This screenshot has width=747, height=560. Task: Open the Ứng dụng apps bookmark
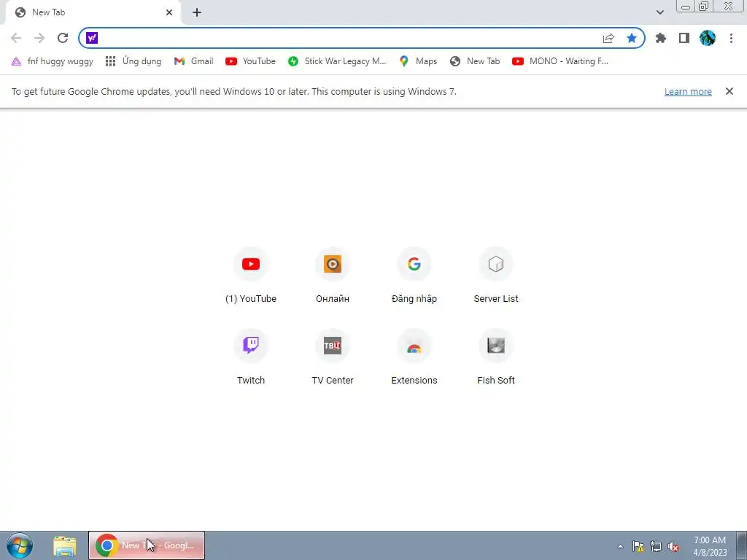(x=133, y=61)
